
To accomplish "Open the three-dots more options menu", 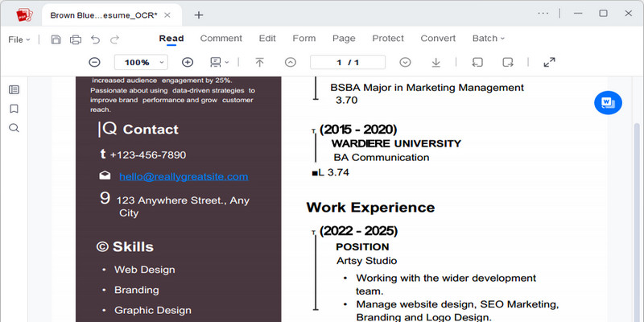I will coord(543,14).
